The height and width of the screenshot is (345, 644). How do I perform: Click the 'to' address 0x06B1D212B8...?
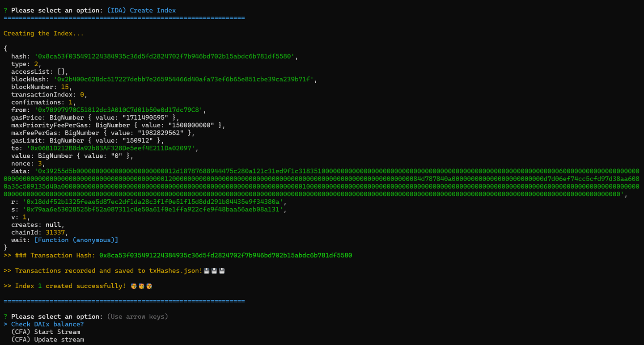pyautogui.click(x=111, y=148)
